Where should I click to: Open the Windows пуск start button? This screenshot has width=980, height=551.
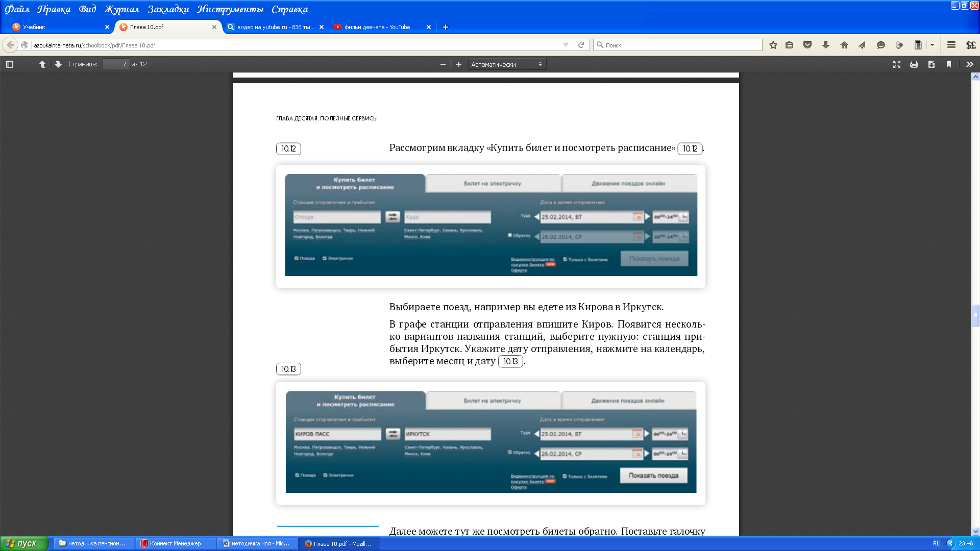[x=24, y=543]
